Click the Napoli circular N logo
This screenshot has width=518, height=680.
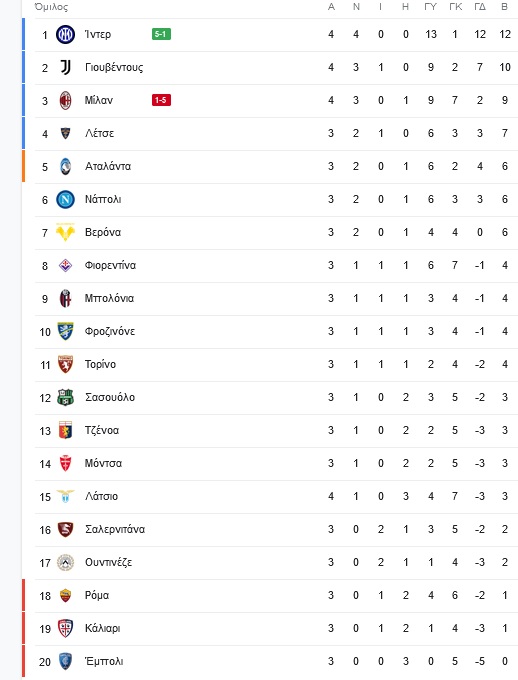(x=66, y=199)
